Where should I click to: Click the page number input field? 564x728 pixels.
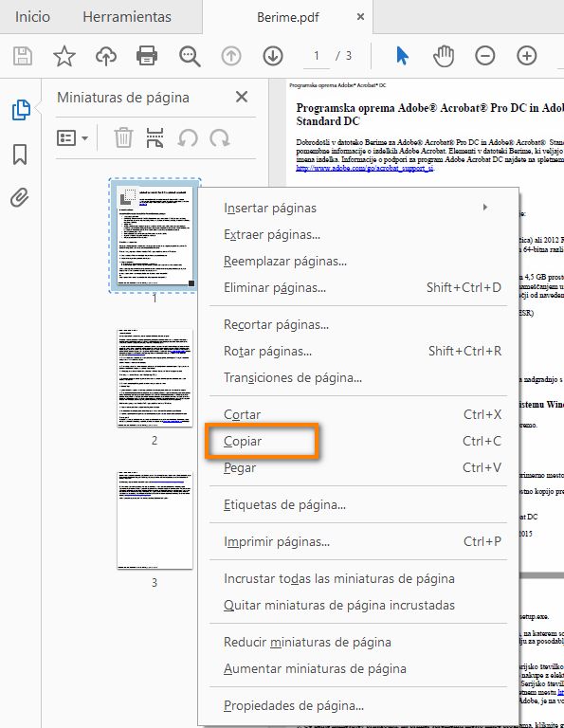[316, 56]
